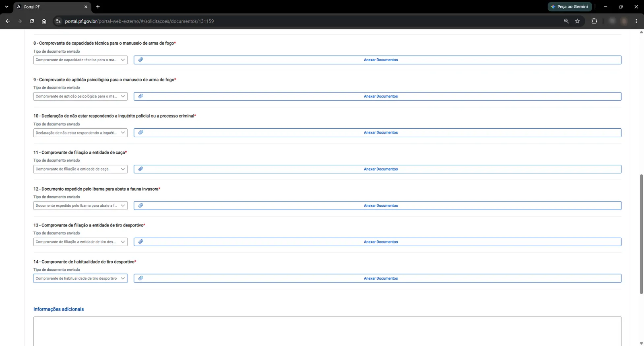Viewport: 644px width, 346px height.
Task: Attach documents for item 8 capacidade técnica
Action: click(x=378, y=60)
